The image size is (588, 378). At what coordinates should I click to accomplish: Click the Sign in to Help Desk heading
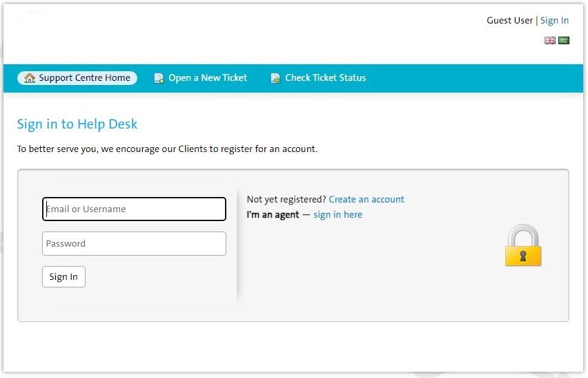pos(77,124)
